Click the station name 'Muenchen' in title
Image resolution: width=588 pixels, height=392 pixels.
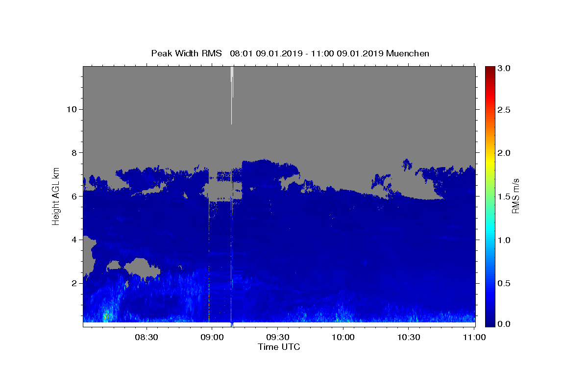pos(408,53)
